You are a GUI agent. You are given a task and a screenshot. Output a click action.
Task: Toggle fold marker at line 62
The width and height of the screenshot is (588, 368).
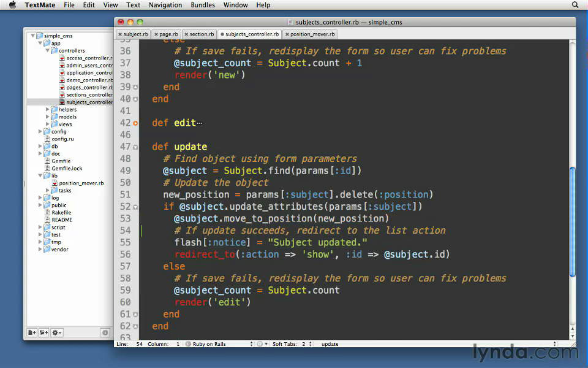point(135,326)
